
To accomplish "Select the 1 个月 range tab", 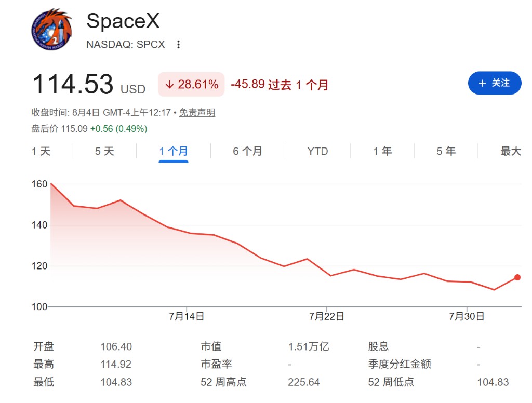I will pos(174,151).
